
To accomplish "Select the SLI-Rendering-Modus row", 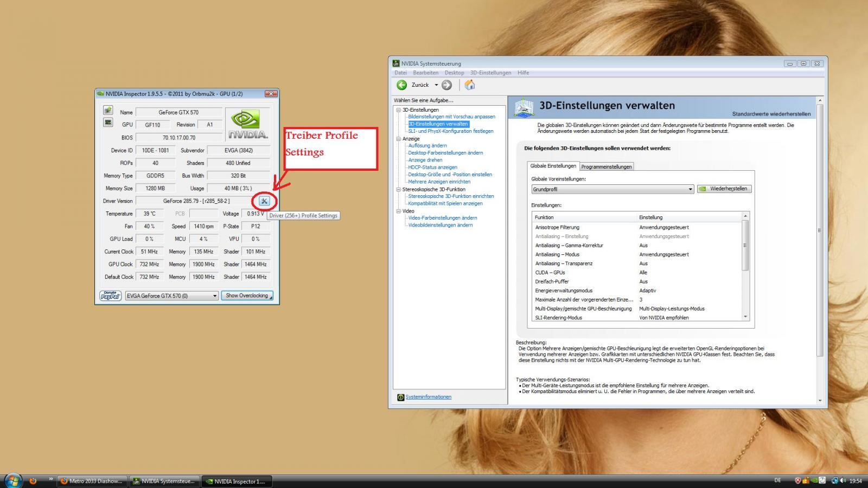I will (x=637, y=318).
